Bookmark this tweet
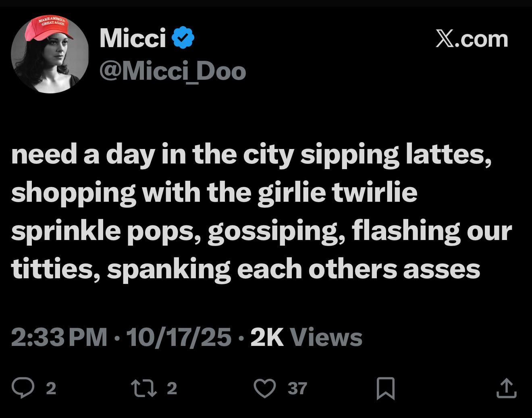 click(x=385, y=388)
